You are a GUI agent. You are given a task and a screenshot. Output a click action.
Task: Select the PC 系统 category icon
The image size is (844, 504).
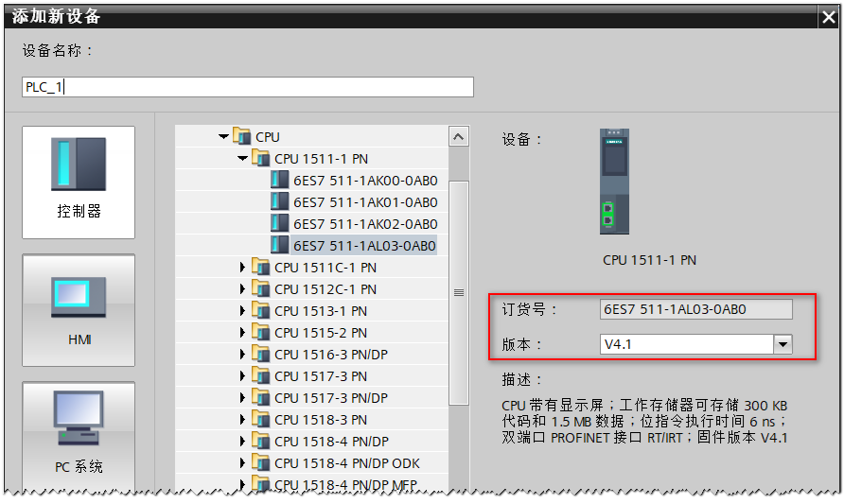(x=79, y=417)
